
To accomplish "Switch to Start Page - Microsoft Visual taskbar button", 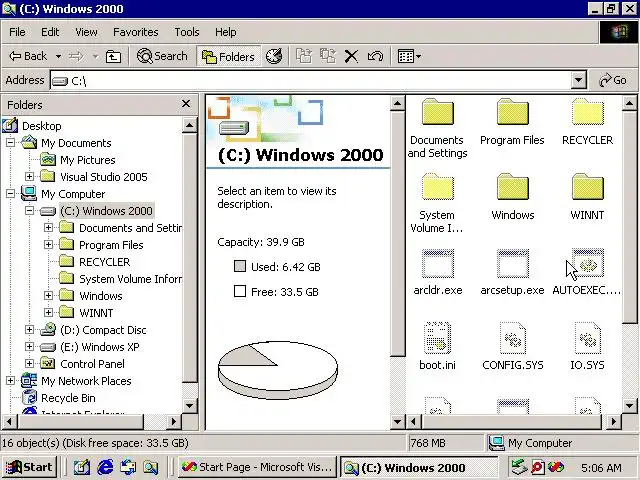I will pyautogui.click(x=257, y=467).
